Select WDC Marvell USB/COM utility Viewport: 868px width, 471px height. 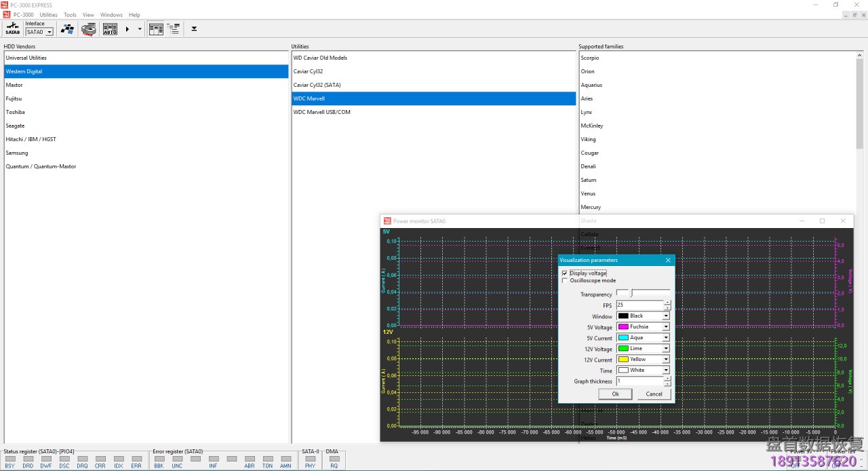point(321,112)
